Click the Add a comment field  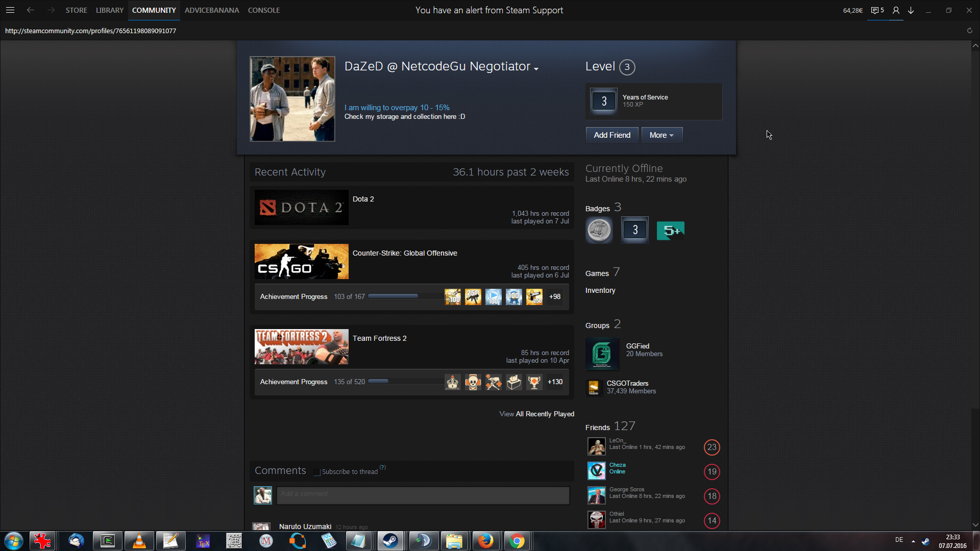coord(423,495)
